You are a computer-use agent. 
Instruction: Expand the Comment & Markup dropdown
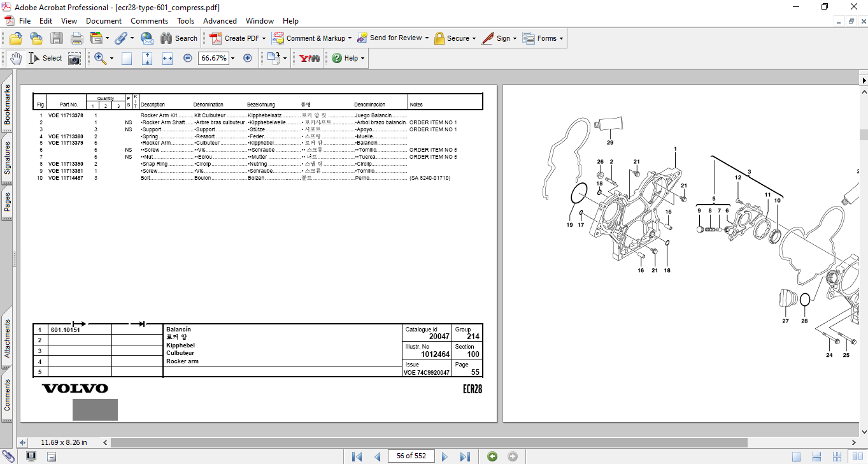coord(350,38)
